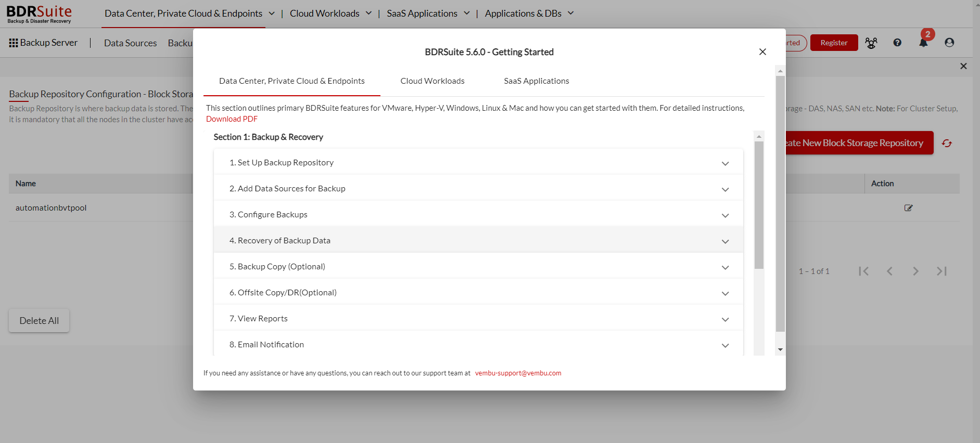Expand Configure Backups step

click(478, 214)
